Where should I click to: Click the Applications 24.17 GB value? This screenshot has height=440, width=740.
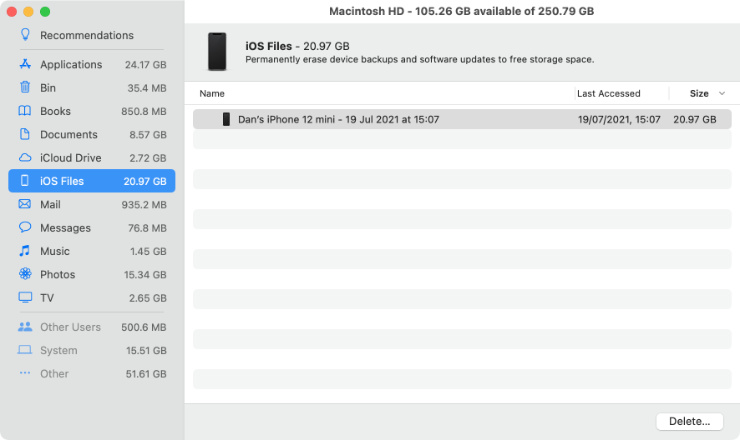[x=145, y=65]
